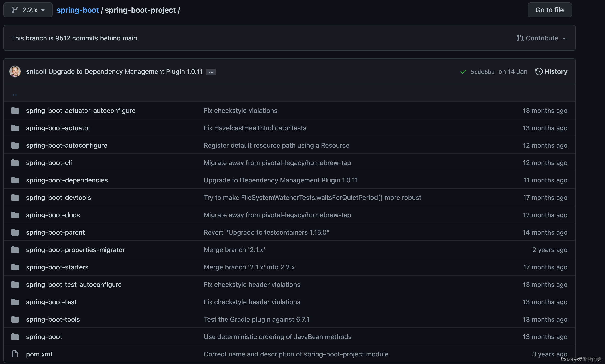Image resolution: width=605 pixels, height=364 pixels.
Task: Click the folder icon beside spring-boot-parent
Action: pos(15,232)
